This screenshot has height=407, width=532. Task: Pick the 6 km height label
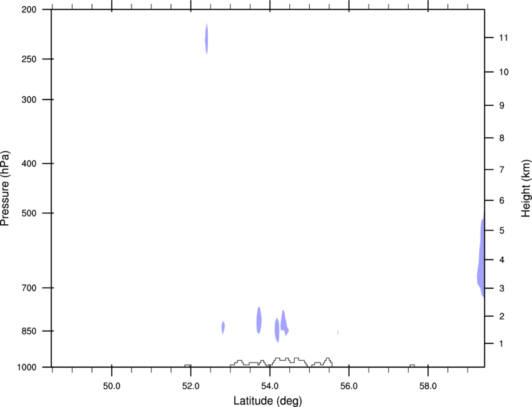point(502,200)
